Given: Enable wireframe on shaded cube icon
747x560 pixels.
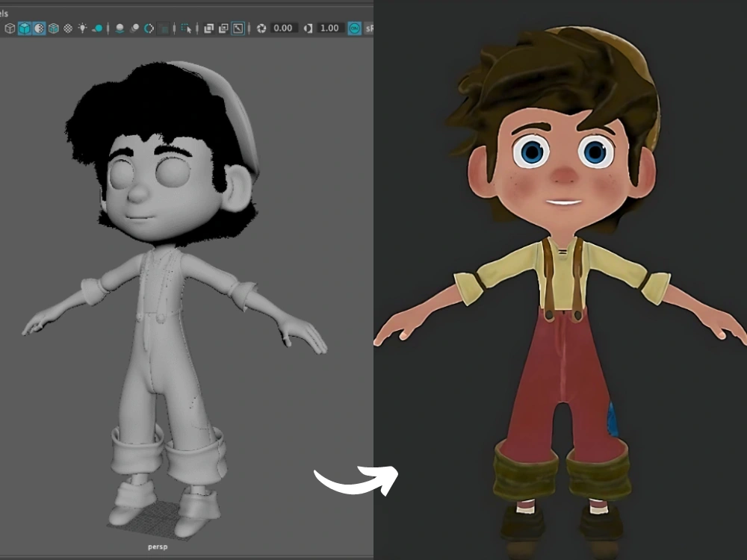Looking at the screenshot, I should 54,28.
